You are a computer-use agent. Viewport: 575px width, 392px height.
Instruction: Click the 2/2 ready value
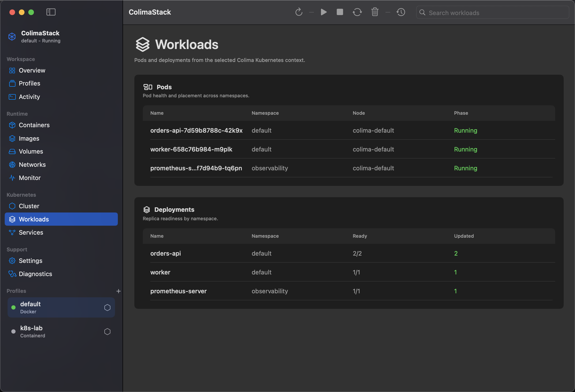point(357,253)
